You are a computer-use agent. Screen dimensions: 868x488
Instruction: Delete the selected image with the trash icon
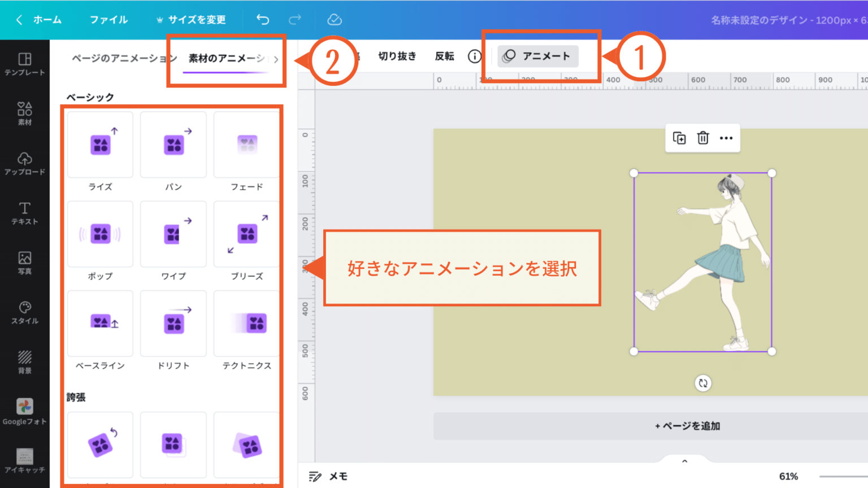pyautogui.click(x=702, y=138)
